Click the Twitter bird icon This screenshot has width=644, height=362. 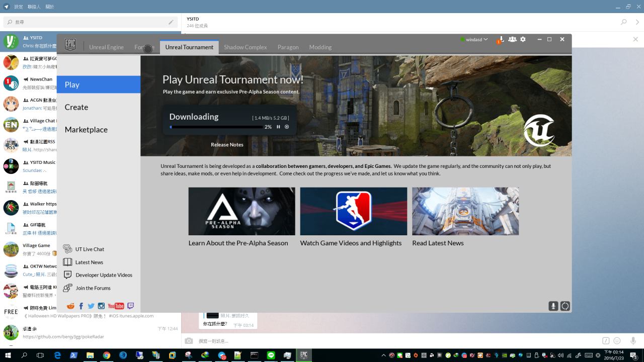click(91, 306)
